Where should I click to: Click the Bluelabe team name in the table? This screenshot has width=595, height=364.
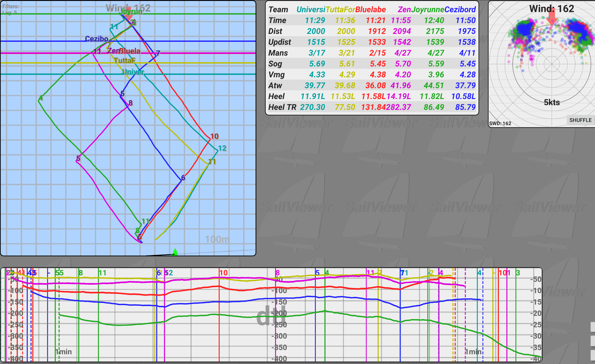(x=370, y=9)
